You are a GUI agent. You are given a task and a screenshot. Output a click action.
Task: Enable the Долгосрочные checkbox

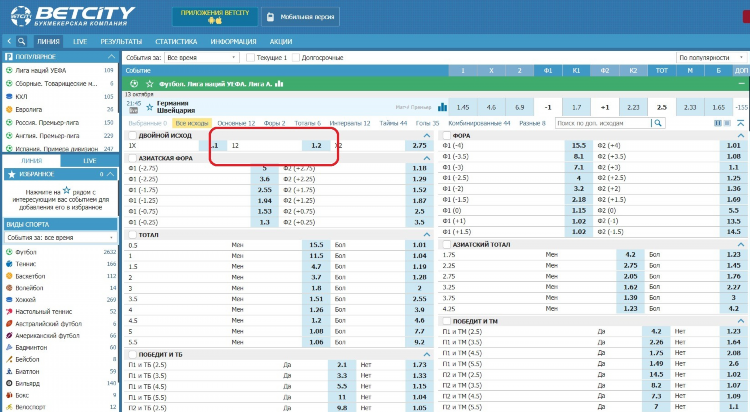(x=296, y=57)
